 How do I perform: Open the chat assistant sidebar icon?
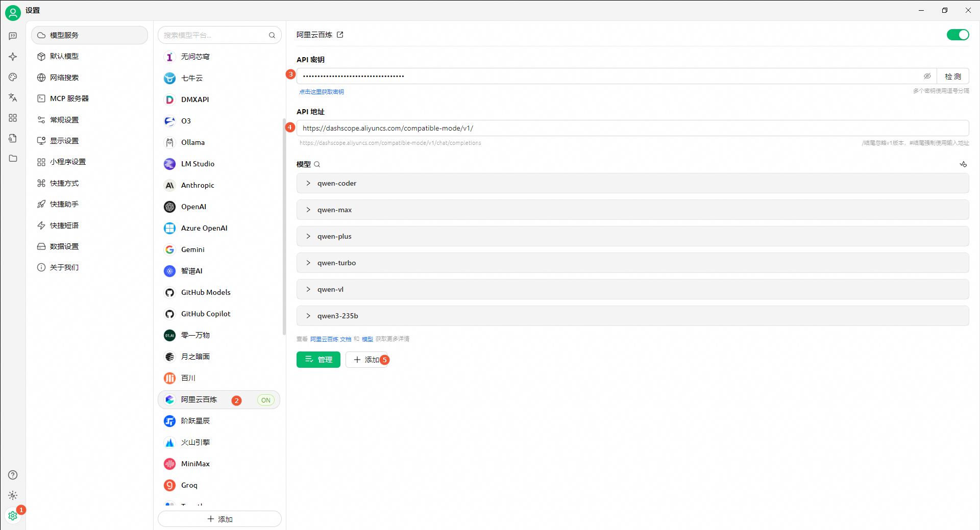tap(13, 36)
